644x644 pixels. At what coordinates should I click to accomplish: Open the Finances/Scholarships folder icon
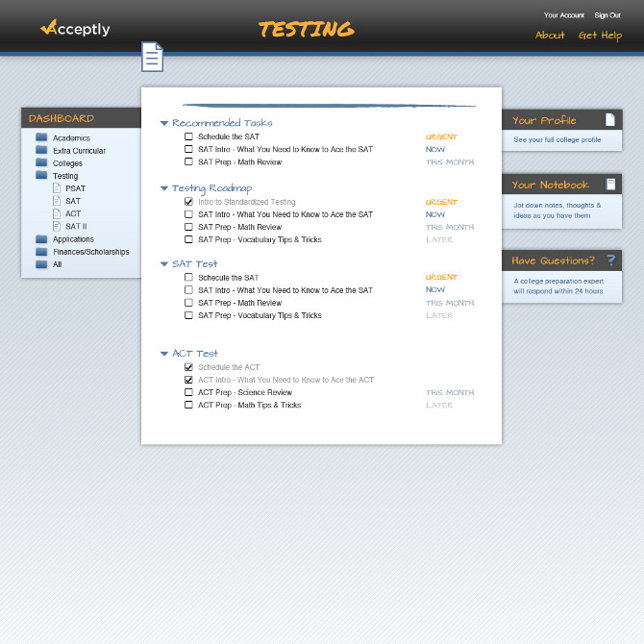[x=41, y=252]
